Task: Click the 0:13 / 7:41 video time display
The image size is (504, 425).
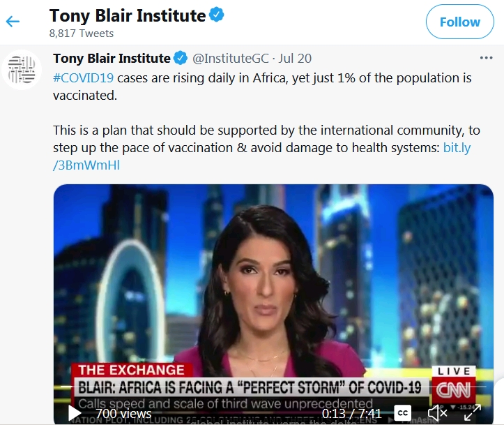Action: click(351, 413)
